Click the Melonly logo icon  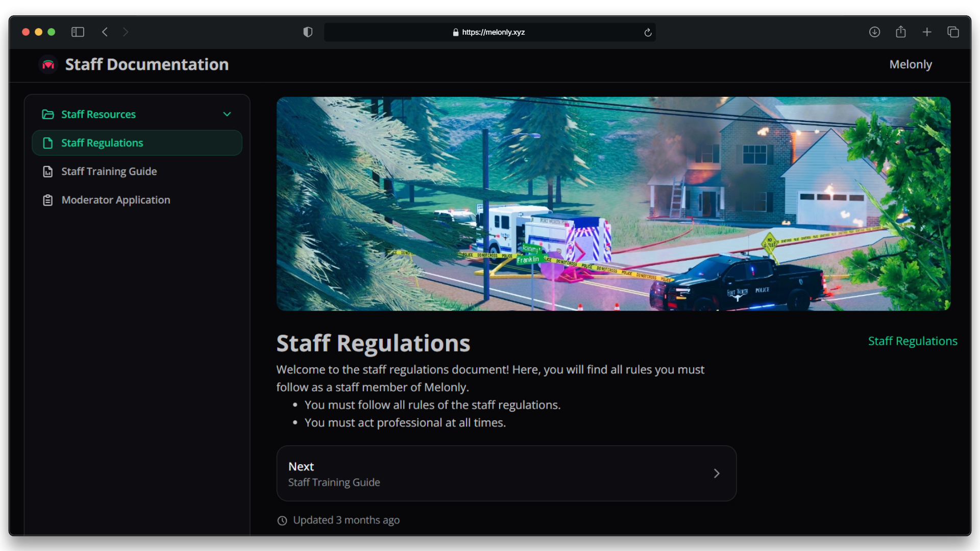pyautogui.click(x=48, y=65)
